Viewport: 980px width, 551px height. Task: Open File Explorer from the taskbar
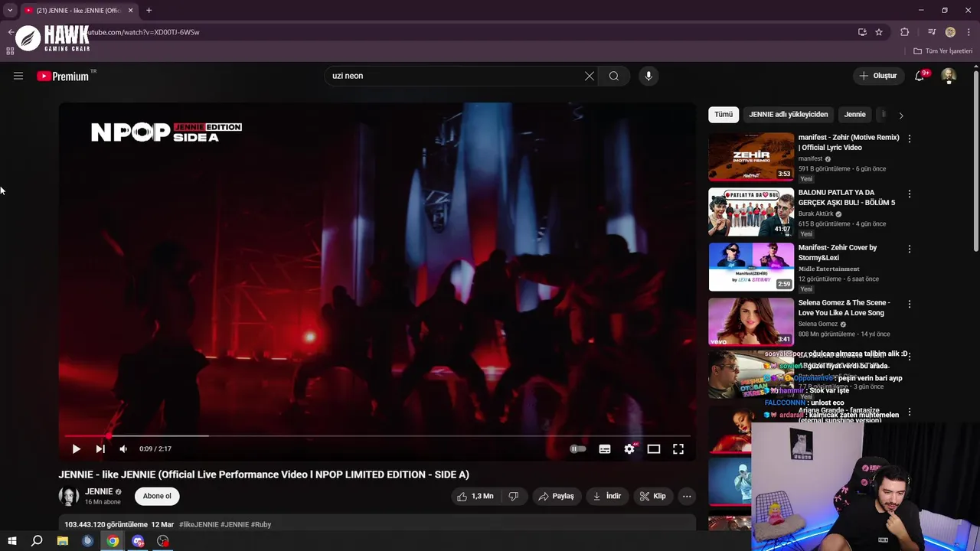coord(63,541)
